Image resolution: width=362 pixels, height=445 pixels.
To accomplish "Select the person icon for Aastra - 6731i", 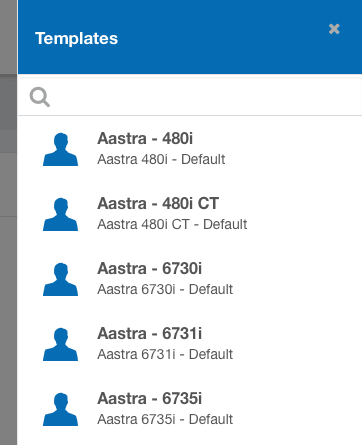I will [x=60, y=344].
